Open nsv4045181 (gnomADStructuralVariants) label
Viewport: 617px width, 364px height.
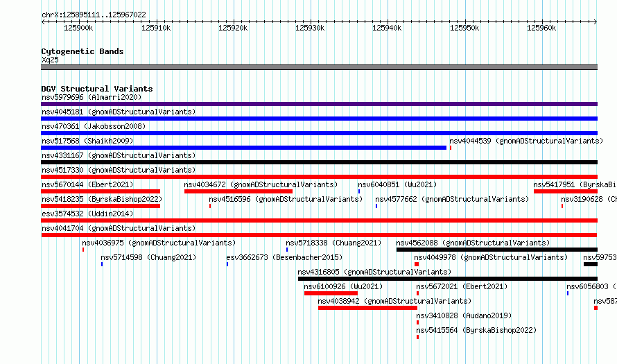tap(119, 112)
